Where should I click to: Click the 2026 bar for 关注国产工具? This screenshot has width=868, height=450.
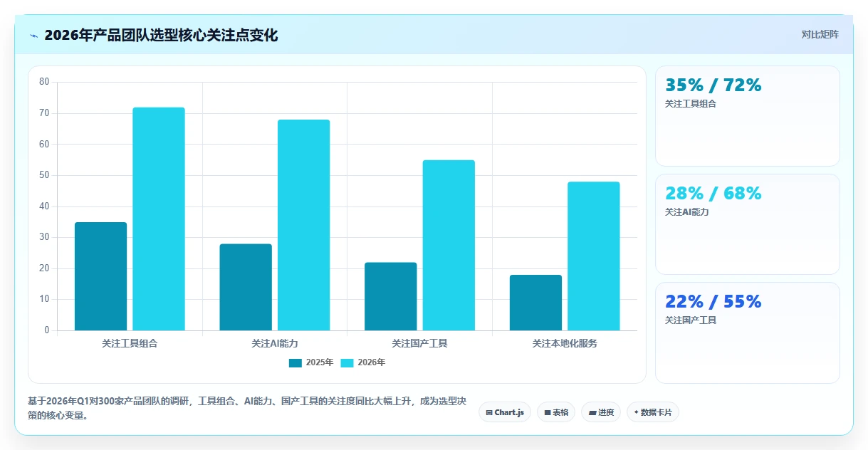449,245
